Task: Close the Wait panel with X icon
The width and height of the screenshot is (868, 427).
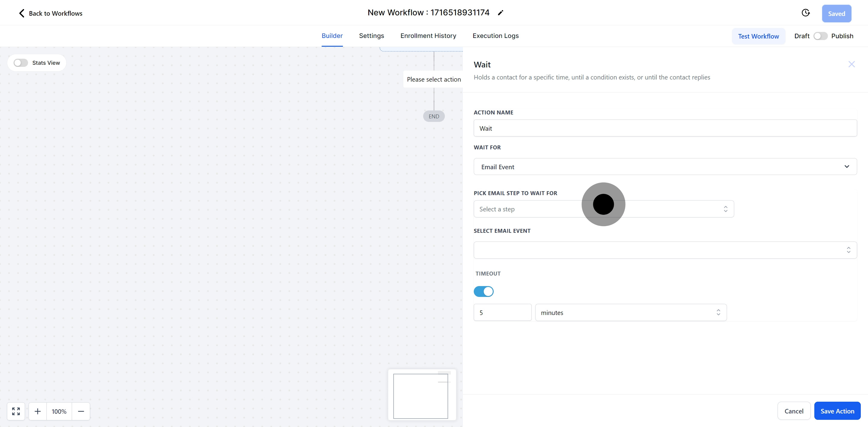Action: (851, 64)
